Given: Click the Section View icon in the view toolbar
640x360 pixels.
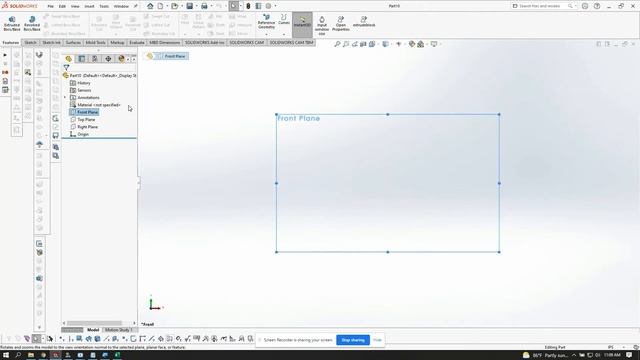Looking at the screenshot, I should pos(363,44).
